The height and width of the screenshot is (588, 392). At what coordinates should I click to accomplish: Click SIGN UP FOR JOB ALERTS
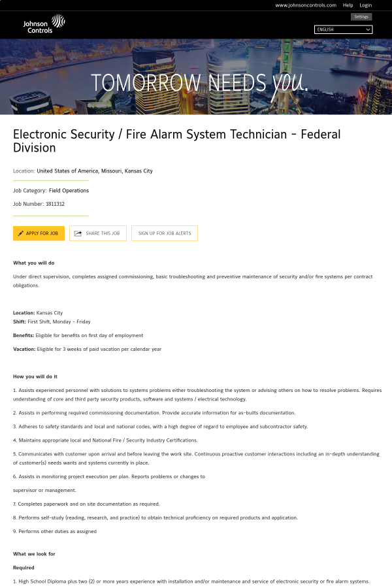point(165,233)
